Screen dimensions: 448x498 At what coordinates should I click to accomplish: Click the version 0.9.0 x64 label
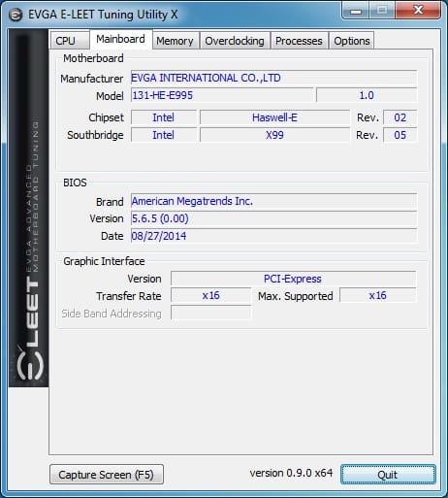(x=291, y=473)
